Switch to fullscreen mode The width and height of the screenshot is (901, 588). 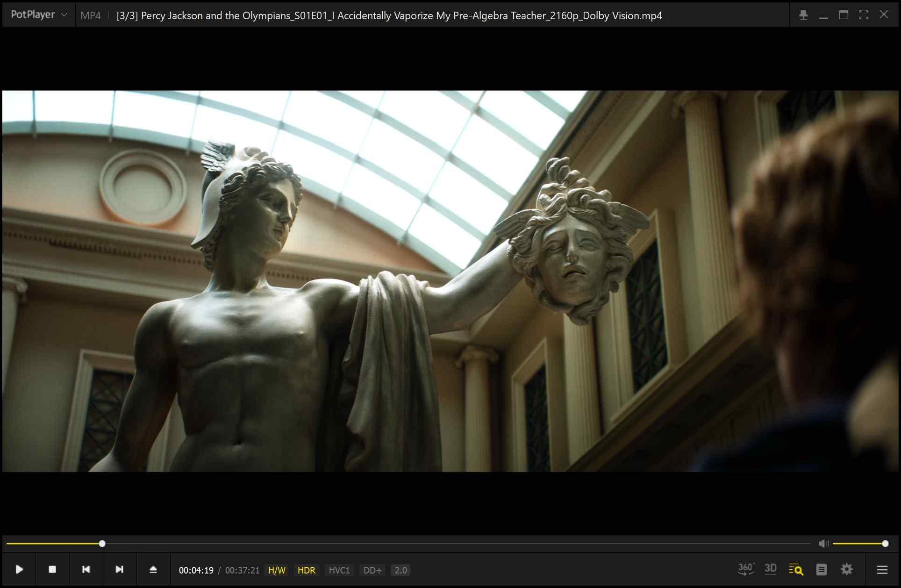[864, 15]
